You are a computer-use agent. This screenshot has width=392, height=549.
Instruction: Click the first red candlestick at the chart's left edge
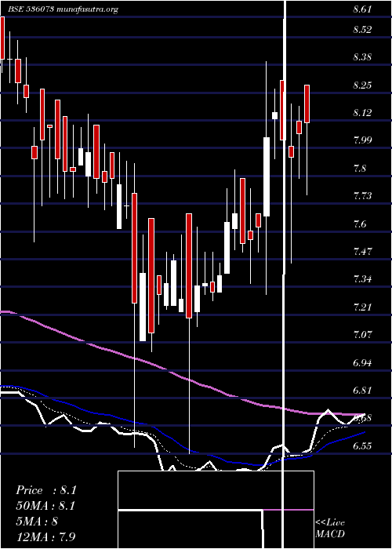click(x=2, y=38)
